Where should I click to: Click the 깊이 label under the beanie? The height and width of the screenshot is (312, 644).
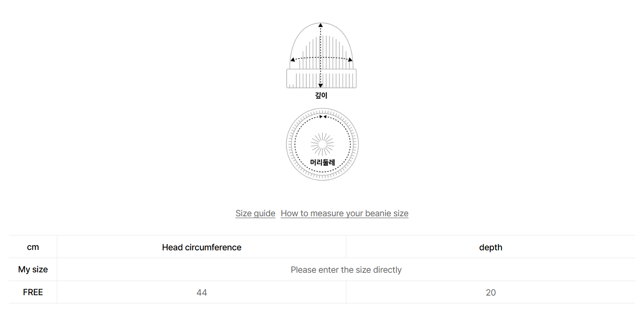tap(321, 95)
